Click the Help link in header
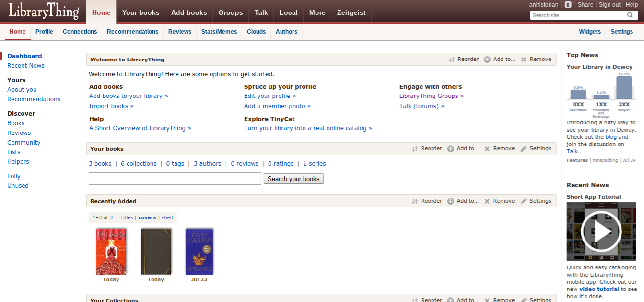 click(632, 5)
